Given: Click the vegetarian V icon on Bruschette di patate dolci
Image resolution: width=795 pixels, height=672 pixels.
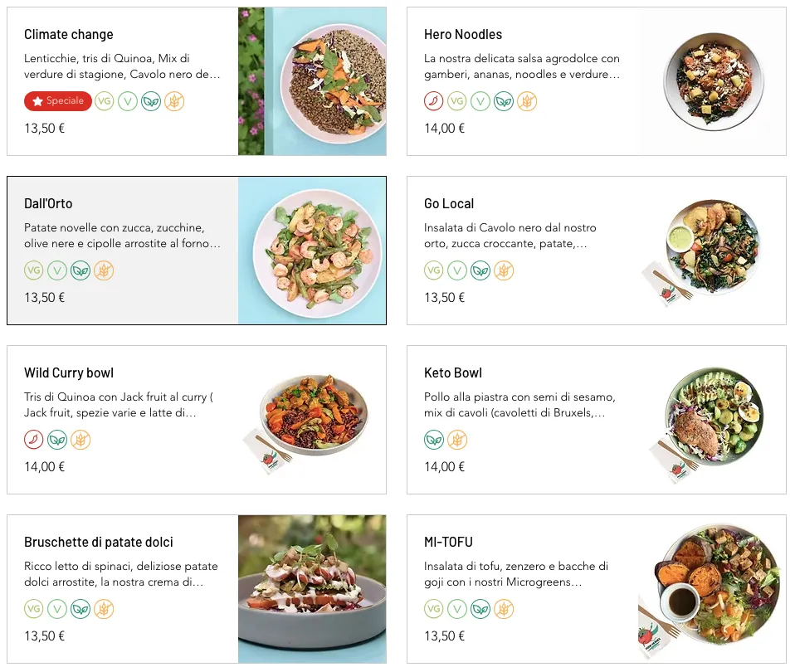Looking at the screenshot, I should click(x=57, y=609).
